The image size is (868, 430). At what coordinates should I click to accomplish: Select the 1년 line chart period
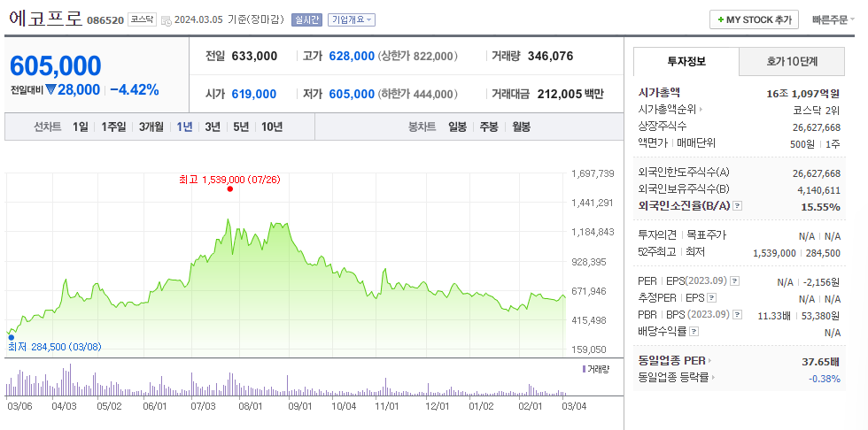[184, 127]
